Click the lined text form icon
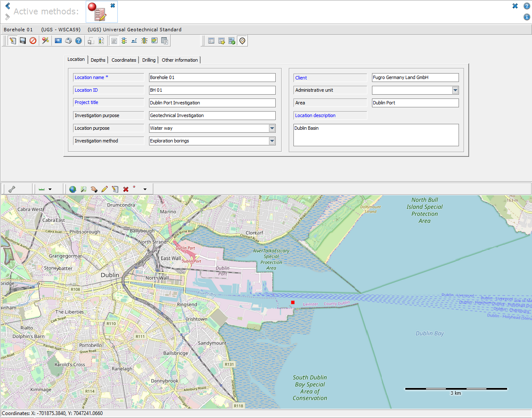This screenshot has width=532, height=418. point(114,41)
